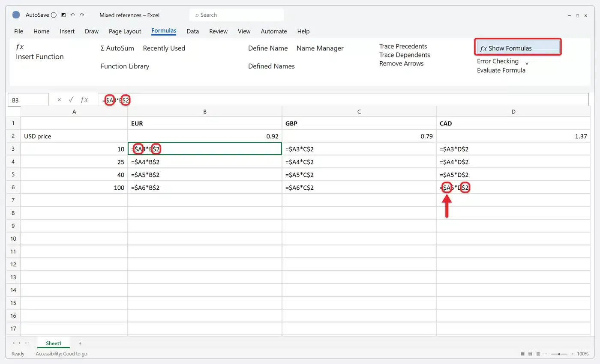Click the Σ AutoSum button

(117, 48)
